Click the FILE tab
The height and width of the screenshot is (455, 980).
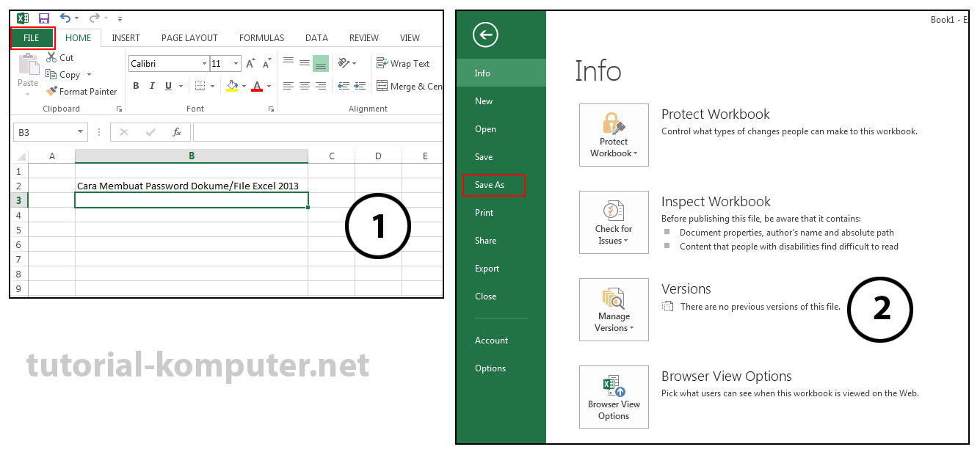pos(32,38)
